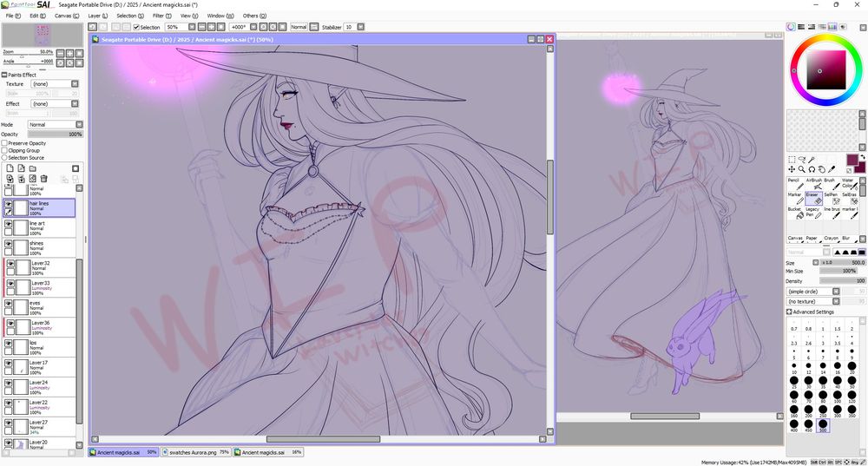Choose the lasso selection tool
The image size is (868, 466).
click(801, 160)
